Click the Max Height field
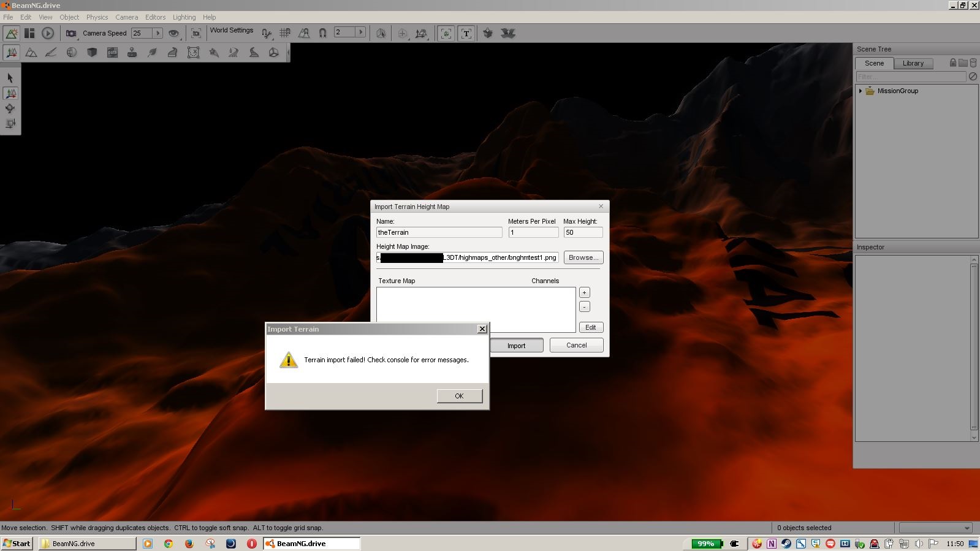 [583, 232]
